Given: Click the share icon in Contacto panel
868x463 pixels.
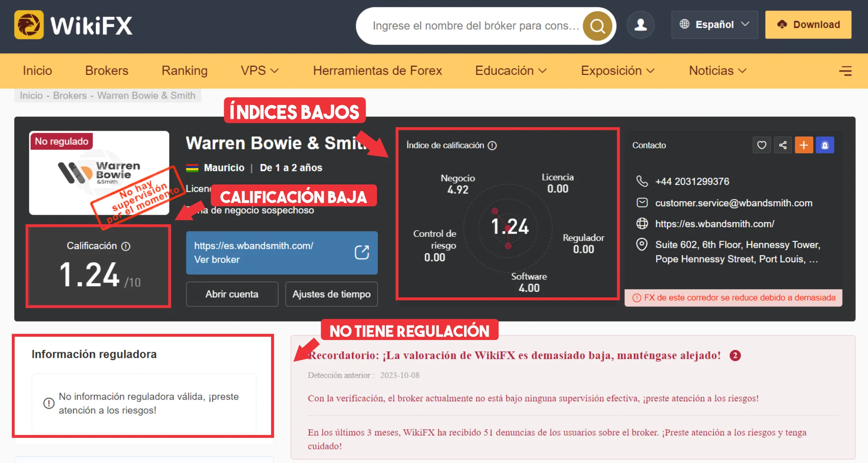Looking at the screenshot, I should 783,145.
